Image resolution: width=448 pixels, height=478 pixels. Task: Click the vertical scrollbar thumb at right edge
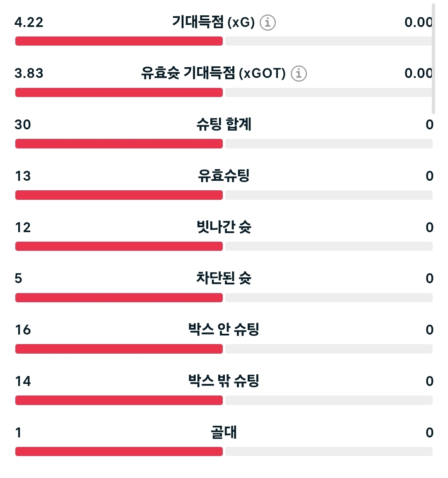pyautogui.click(x=433, y=58)
